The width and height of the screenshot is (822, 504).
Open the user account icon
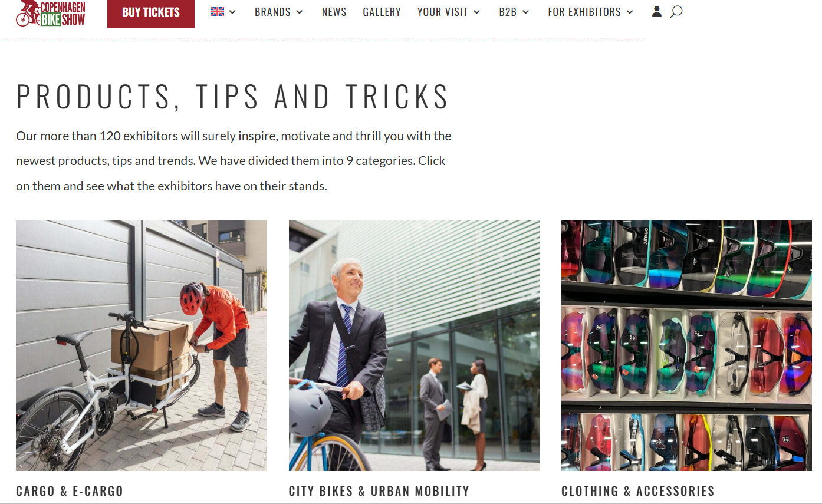pyautogui.click(x=656, y=11)
